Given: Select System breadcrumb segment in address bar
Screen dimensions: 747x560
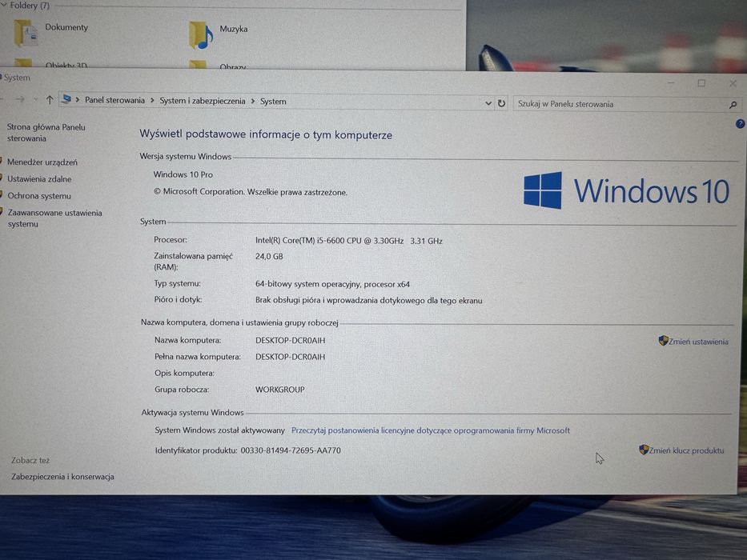Looking at the screenshot, I should [273, 101].
